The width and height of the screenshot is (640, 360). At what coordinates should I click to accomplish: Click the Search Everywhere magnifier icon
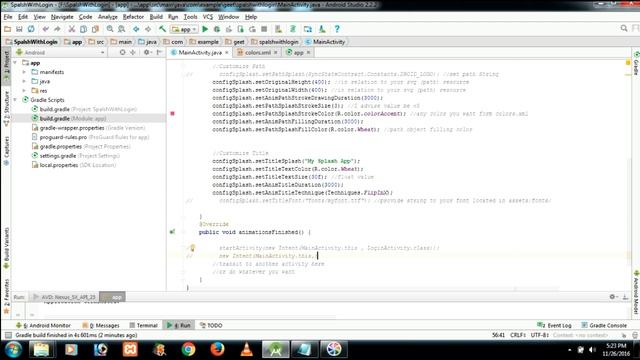(624, 28)
